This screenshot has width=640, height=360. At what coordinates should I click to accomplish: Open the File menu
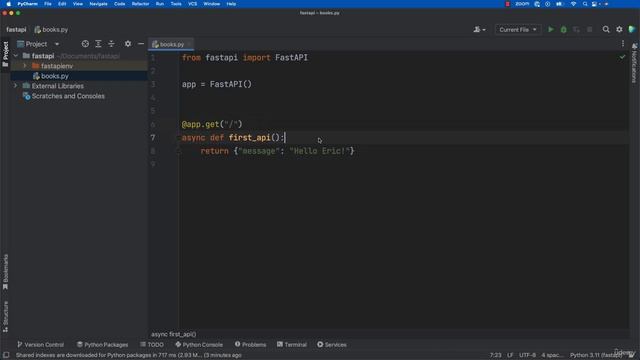(48, 4)
